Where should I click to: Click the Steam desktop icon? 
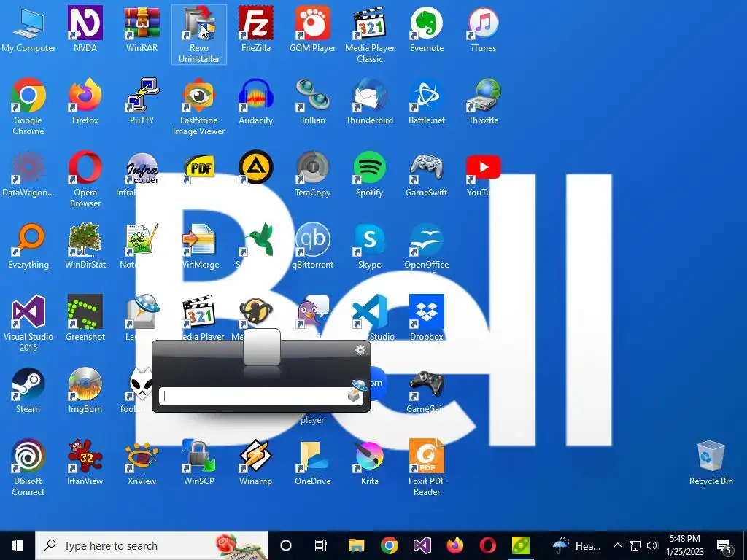click(x=28, y=391)
